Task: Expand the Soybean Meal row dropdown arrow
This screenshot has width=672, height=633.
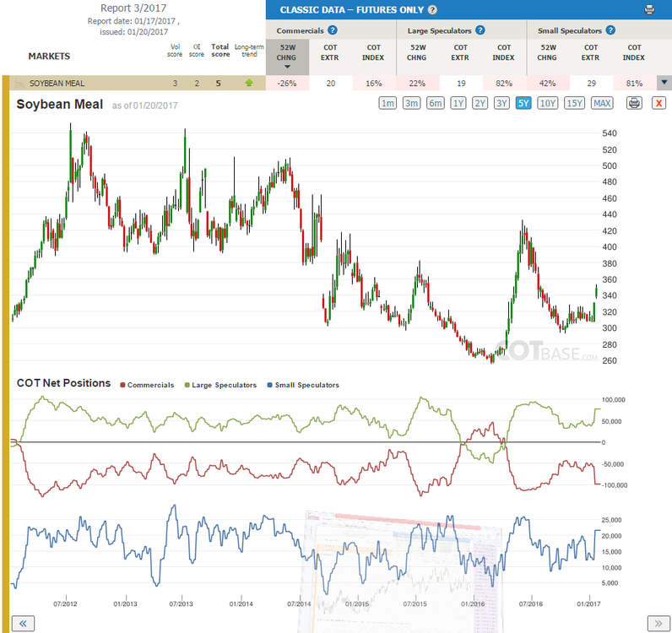Action: 664,83
